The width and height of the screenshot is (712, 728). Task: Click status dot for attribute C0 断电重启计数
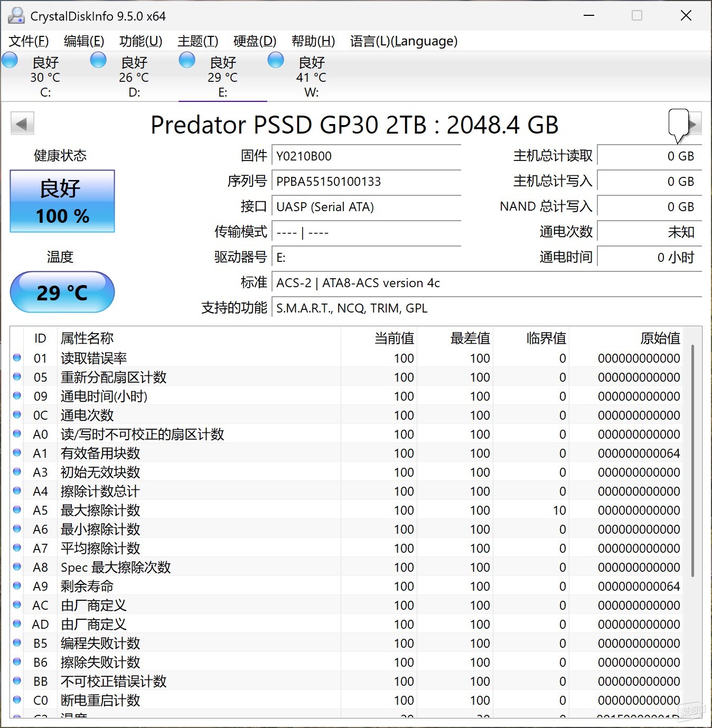[17, 700]
